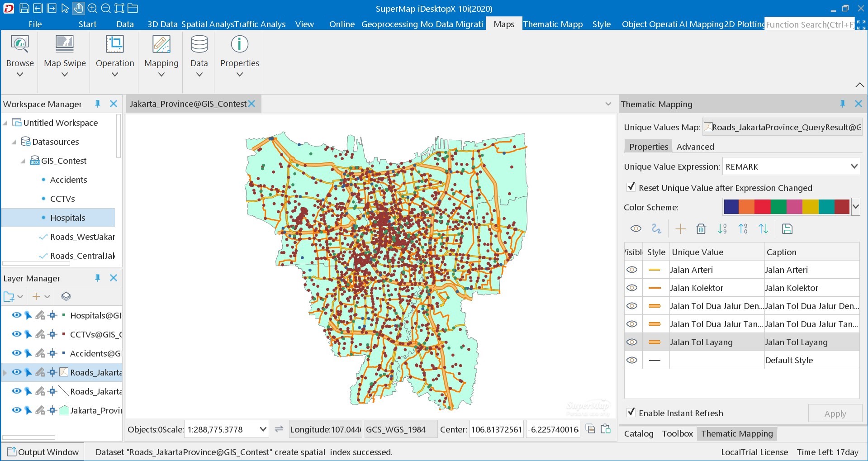Select the pan hand tool in title bar
The image size is (868, 461).
tap(78, 8)
